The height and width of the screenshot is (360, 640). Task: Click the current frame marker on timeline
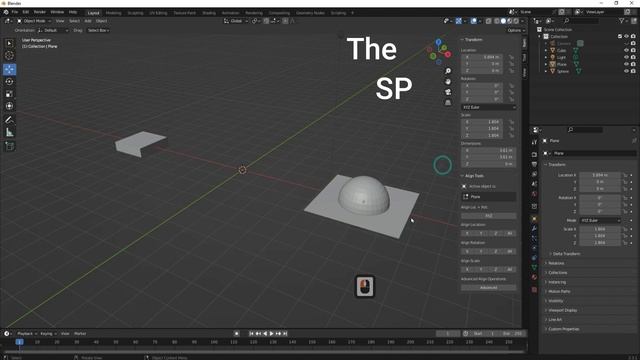click(19, 342)
